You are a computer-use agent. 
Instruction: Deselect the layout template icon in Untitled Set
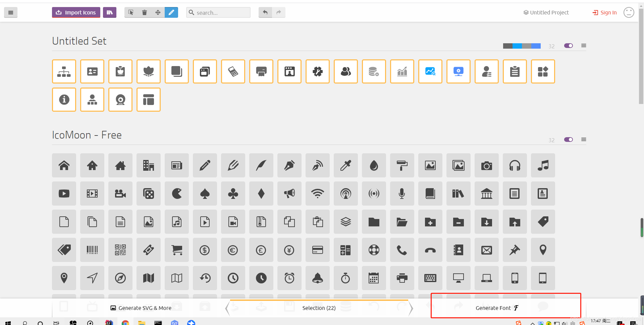point(149,100)
